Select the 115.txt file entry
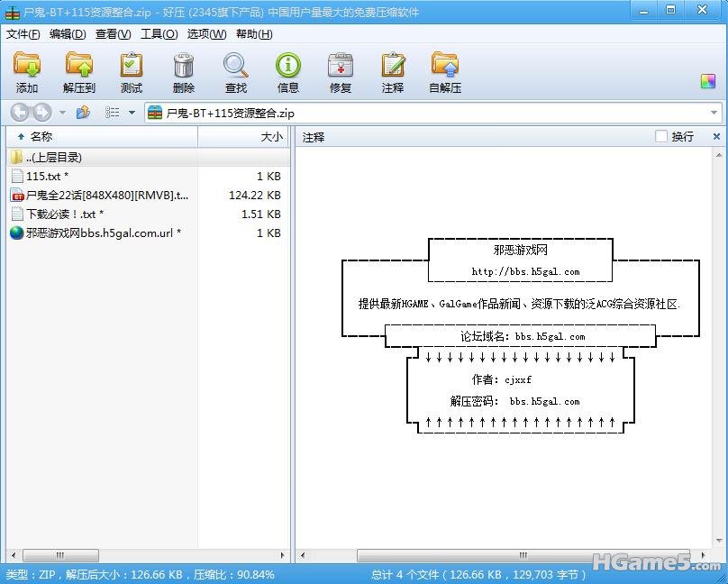This screenshot has height=584, width=728. point(47,177)
